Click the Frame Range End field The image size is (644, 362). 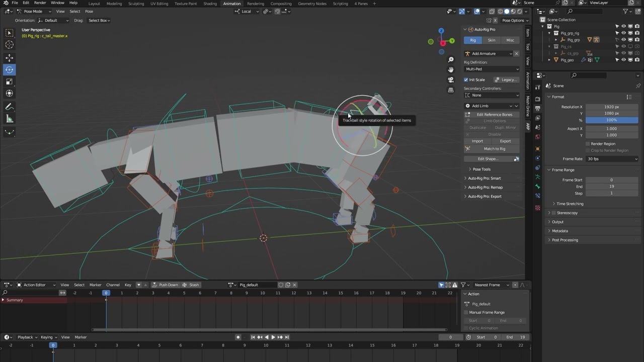[x=612, y=187]
